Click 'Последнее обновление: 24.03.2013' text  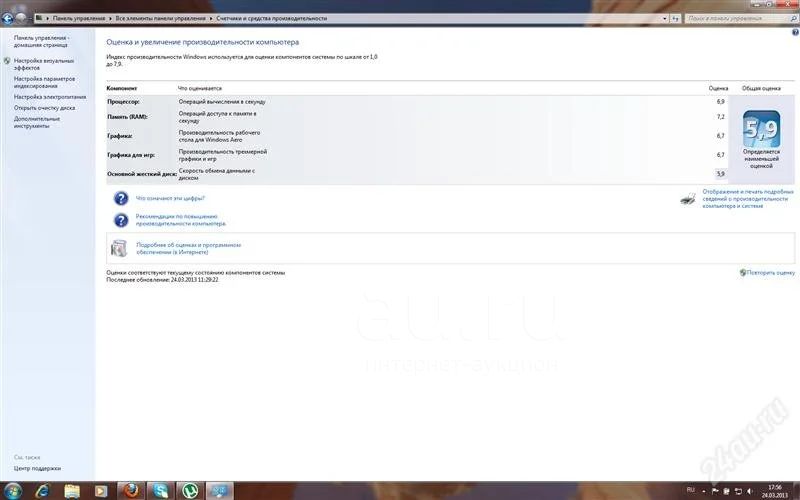162,280
